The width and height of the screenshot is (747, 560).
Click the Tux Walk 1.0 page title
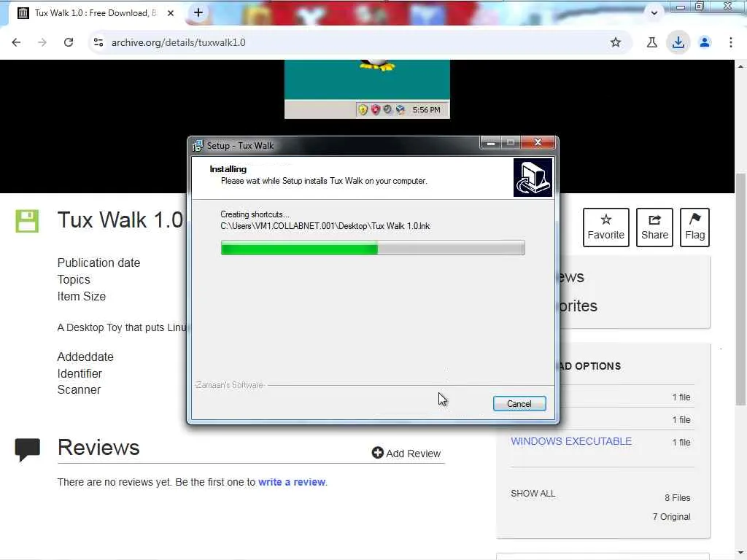click(x=120, y=220)
